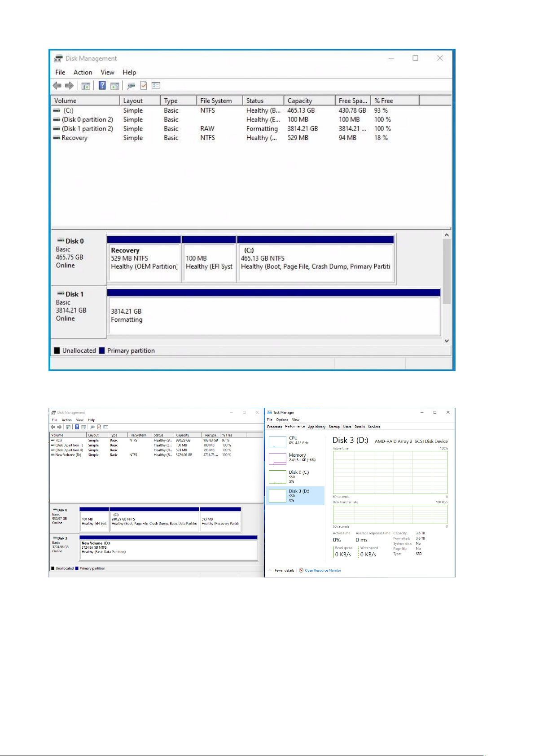Select Disk 3 (D:) in Task Manager sidebar

[295, 496]
